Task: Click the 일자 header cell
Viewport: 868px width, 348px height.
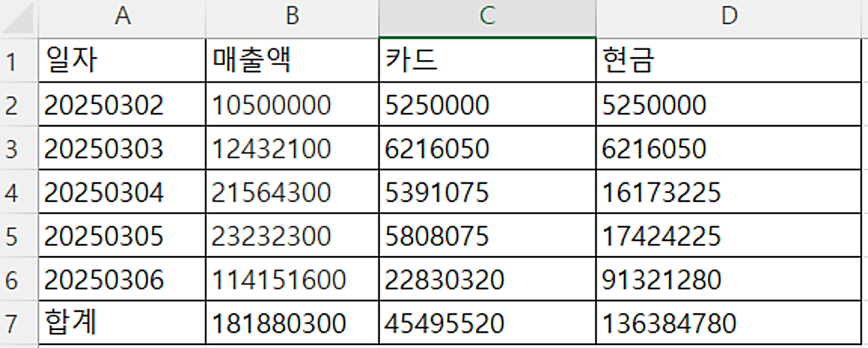Action: coord(122,60)
